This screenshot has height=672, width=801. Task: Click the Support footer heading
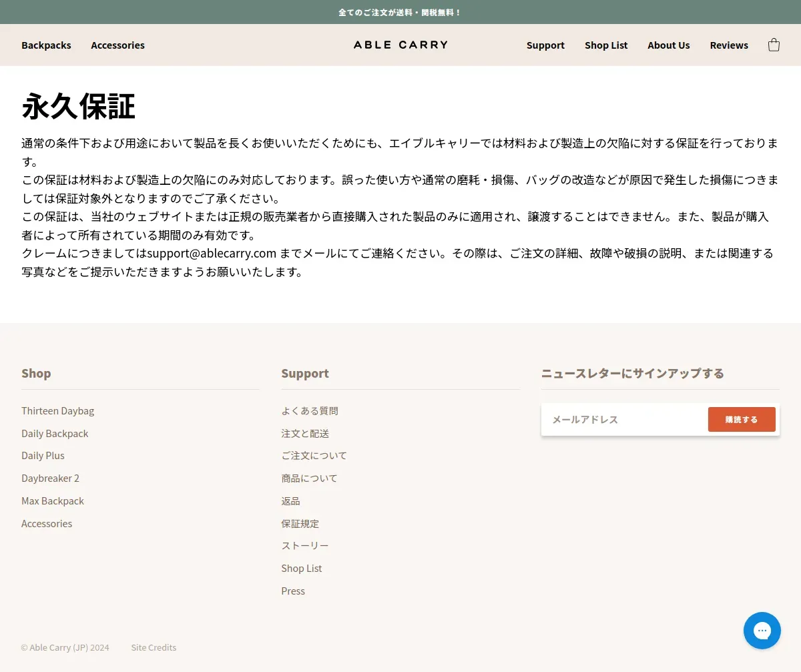(305, 374)
